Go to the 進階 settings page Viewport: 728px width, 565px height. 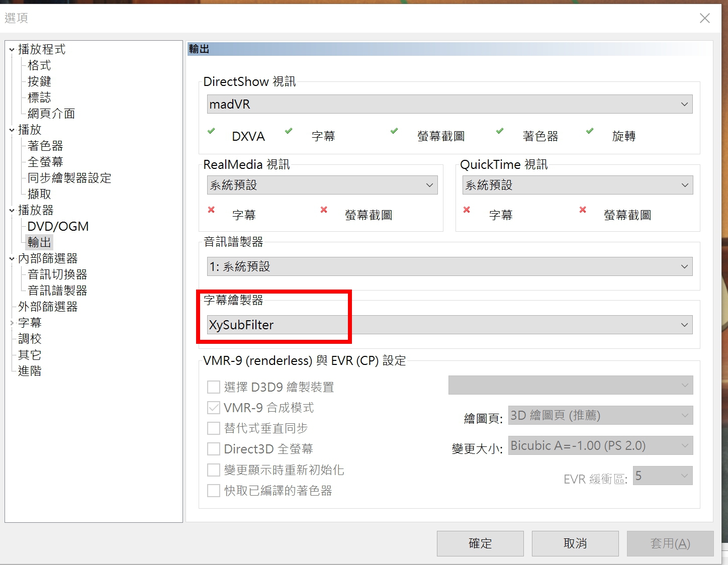pyautogui.click(x=30, y=371)
